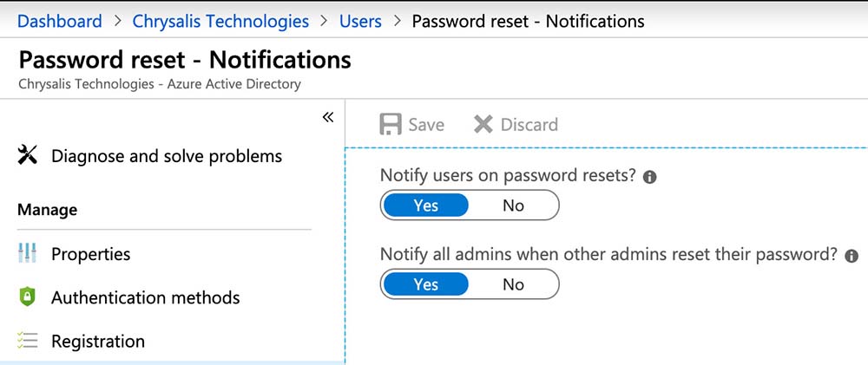This screenshot has width=868, height=365.
Task: Set Notify users on password resets to Yes
Action: (426, 205)
